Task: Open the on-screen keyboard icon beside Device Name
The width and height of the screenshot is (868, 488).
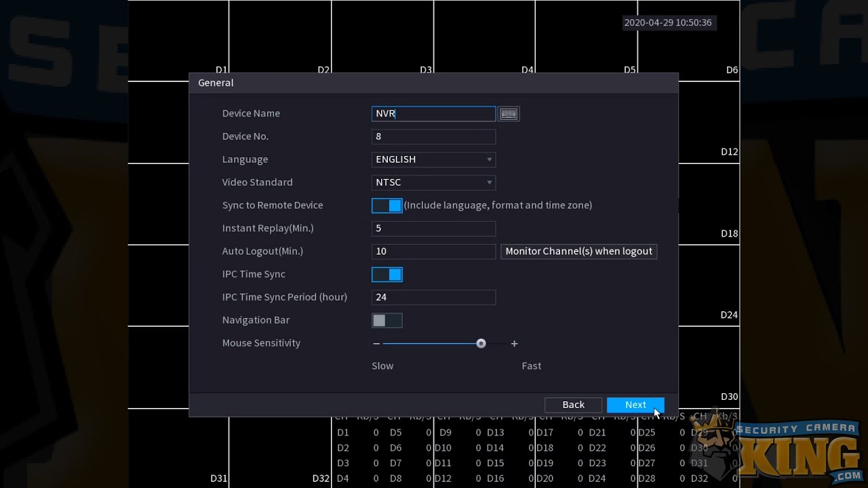Action: pyautogui.click(x=509, y=114)
